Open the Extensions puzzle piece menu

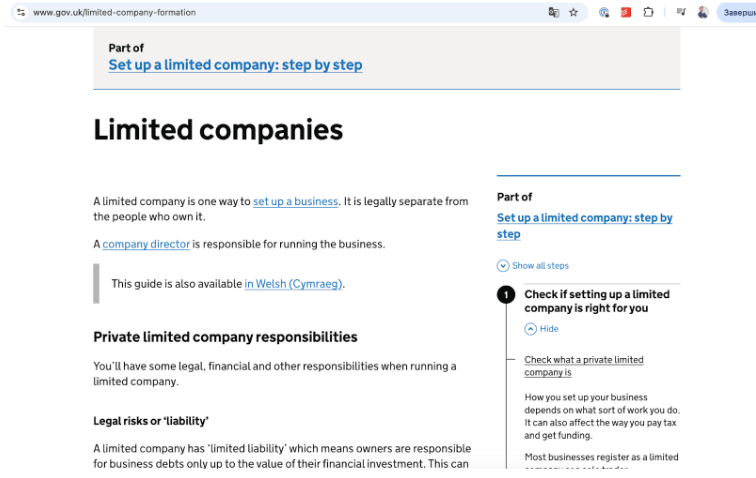click(648, 13)
